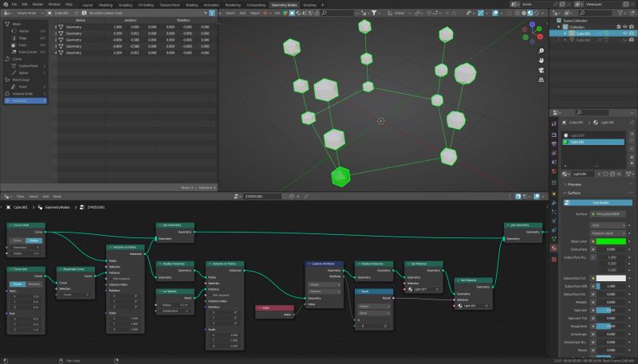Select Edge domain in spreadsheet
Viewport: 638px width, 364px height.
coord(27,38)
